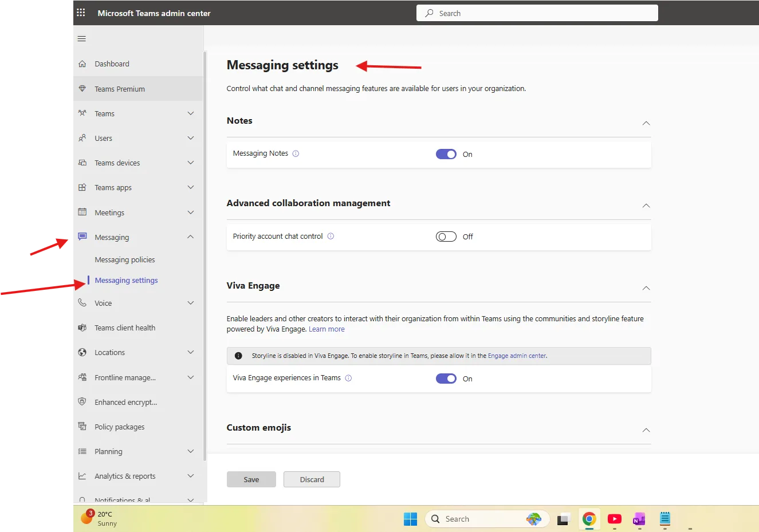Viewport: 759px width, 532px height.
Task: Click the Dashboard home icon
Action: [84, 64]
